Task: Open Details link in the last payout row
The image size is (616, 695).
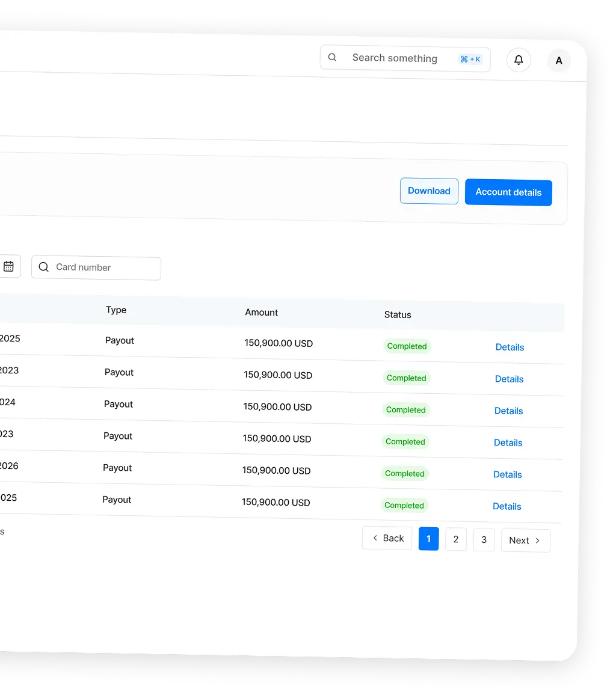Action: pyautogui.click(x=507, y=506)
